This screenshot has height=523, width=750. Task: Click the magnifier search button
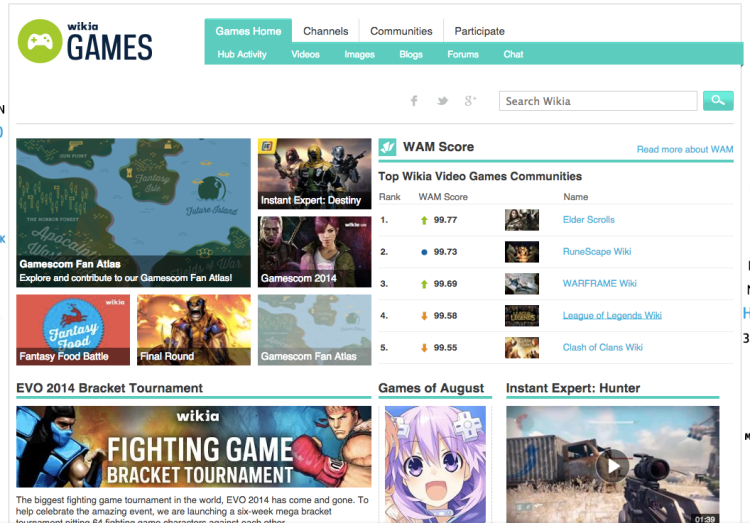click(718, 100)
